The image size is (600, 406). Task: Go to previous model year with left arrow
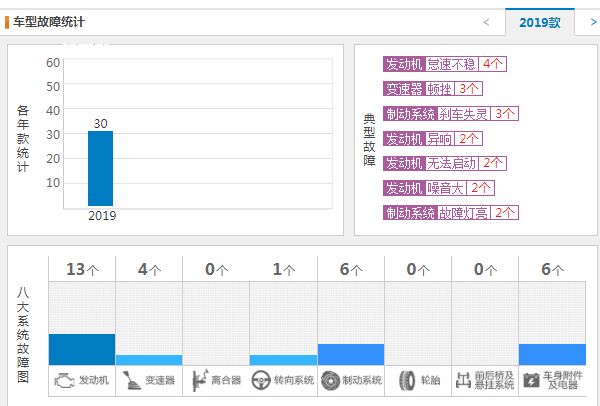(x=486, y=21)
